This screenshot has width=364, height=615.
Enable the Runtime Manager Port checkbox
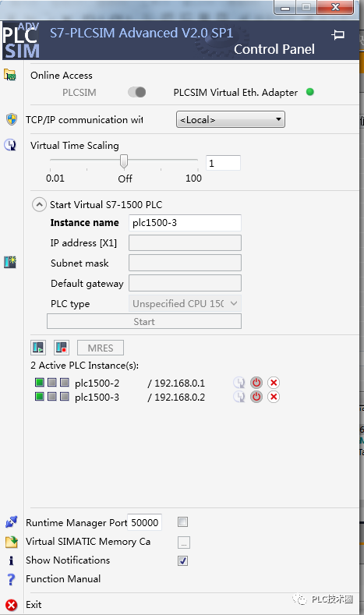pyautogui.click(x=183, y=522)
